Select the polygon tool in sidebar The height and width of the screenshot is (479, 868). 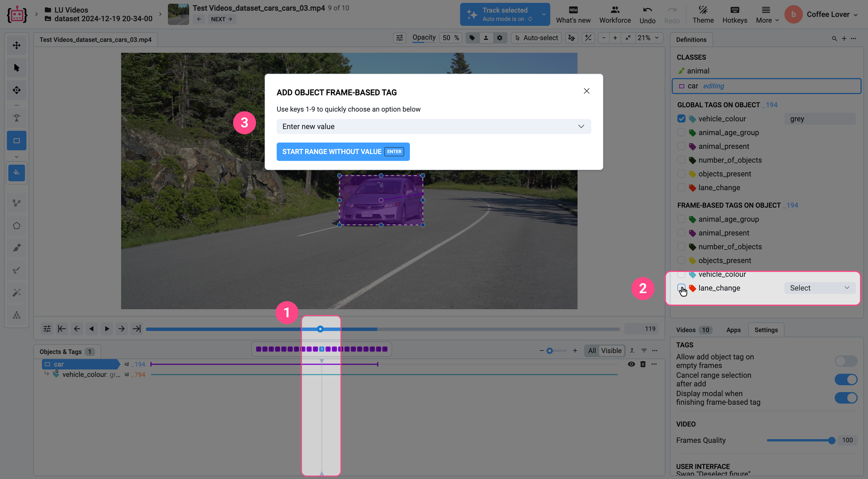click(17, 225)
